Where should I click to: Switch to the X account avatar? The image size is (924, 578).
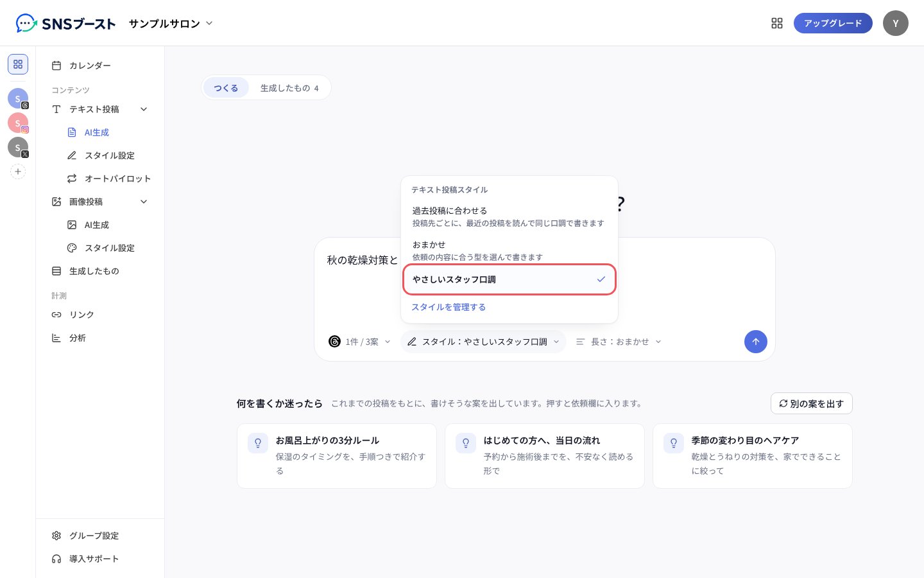[18, 147]
